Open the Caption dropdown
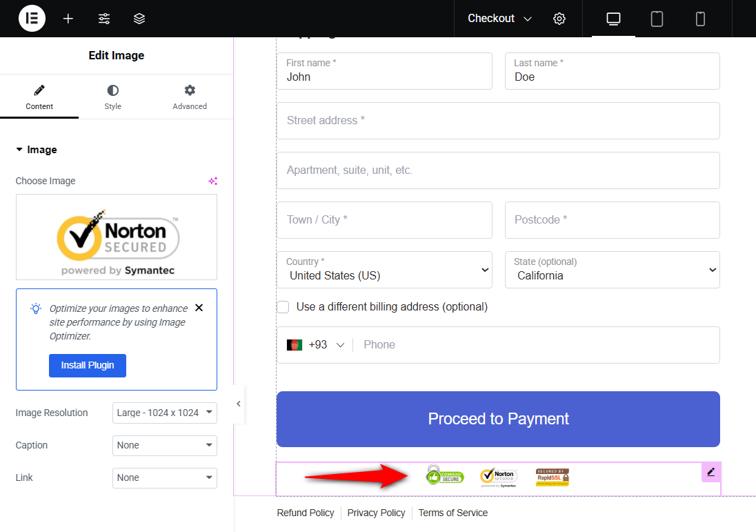This screenshot has width=756, height=532. (x=165, y=445)
